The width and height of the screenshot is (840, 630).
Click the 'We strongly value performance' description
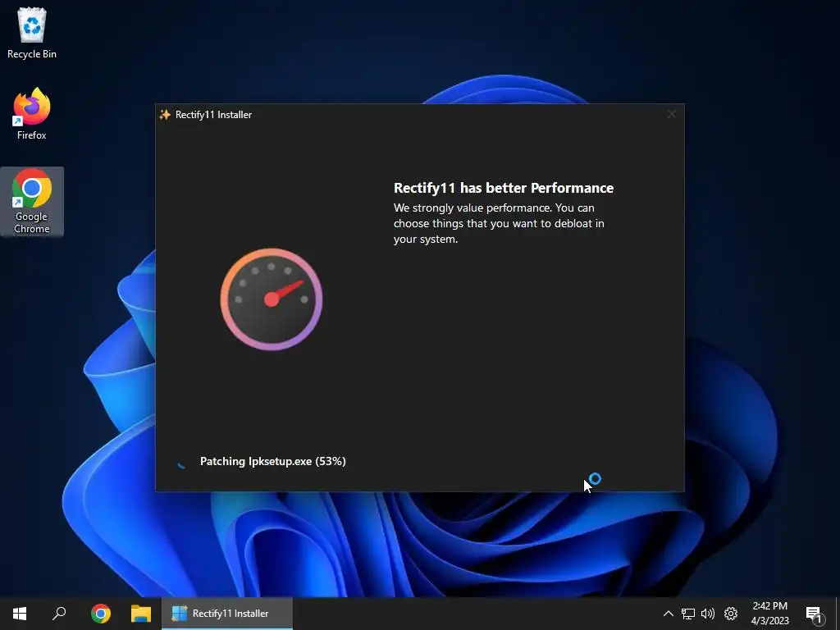499,223
